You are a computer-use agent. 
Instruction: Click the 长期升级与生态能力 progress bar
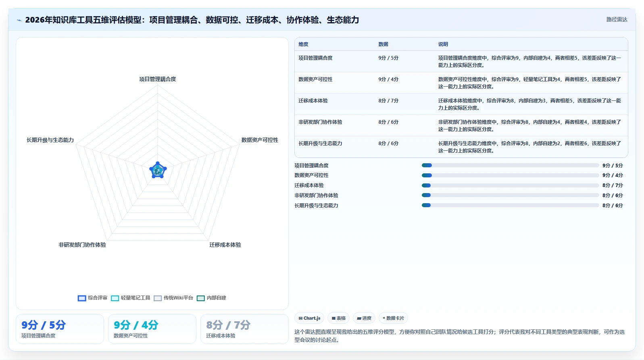click(x=510, y=205)
